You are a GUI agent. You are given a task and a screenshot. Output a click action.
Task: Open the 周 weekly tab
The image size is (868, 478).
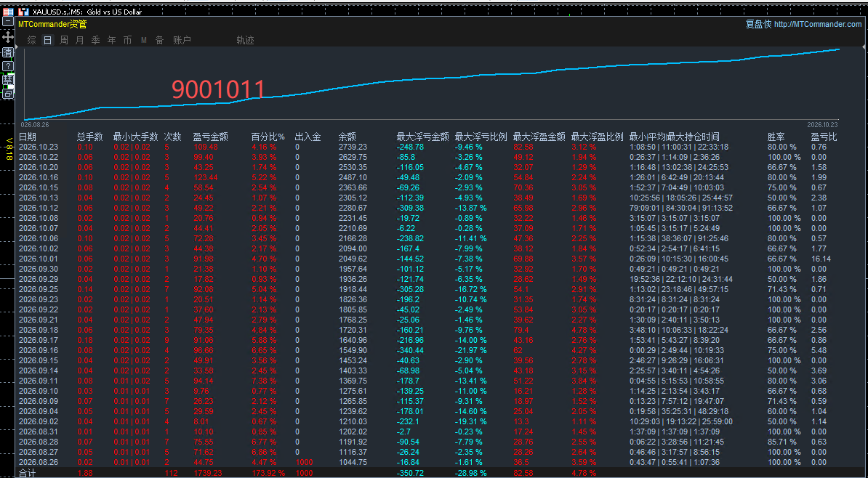point(64,41)
